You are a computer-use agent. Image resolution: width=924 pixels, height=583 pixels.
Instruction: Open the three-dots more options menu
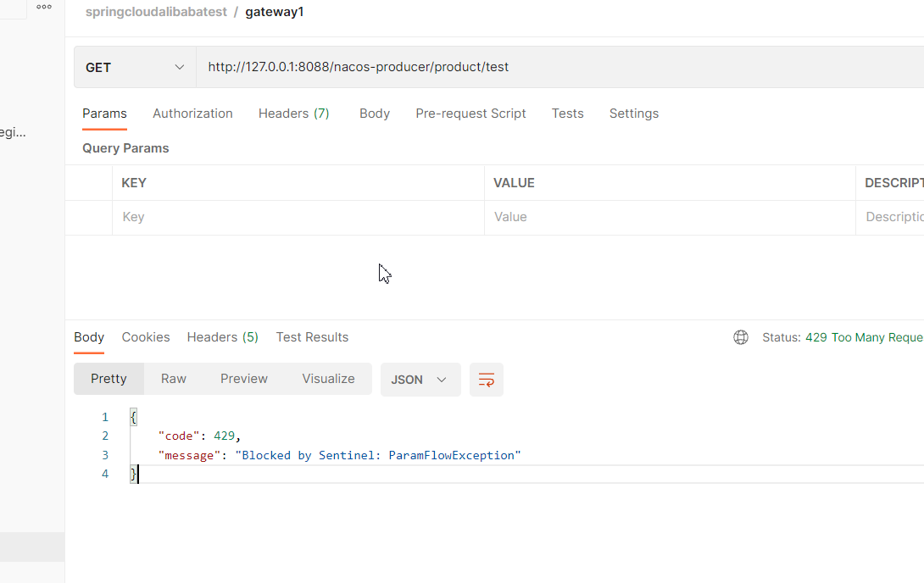coord(44,7)
